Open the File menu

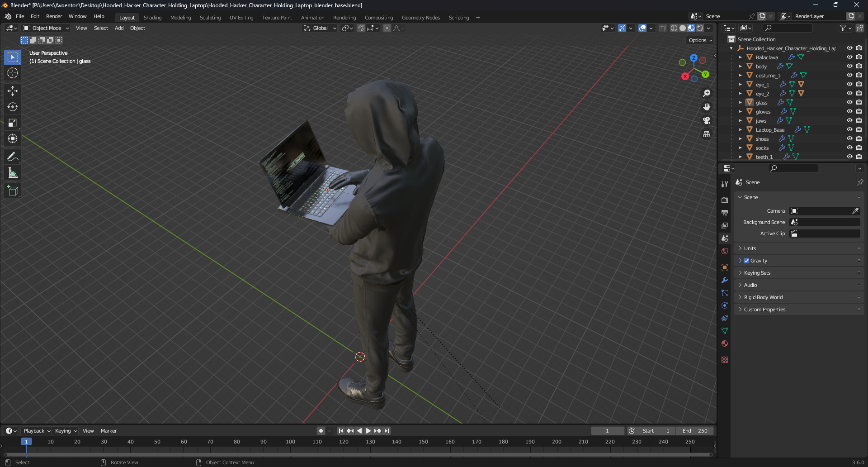[20, 16]
